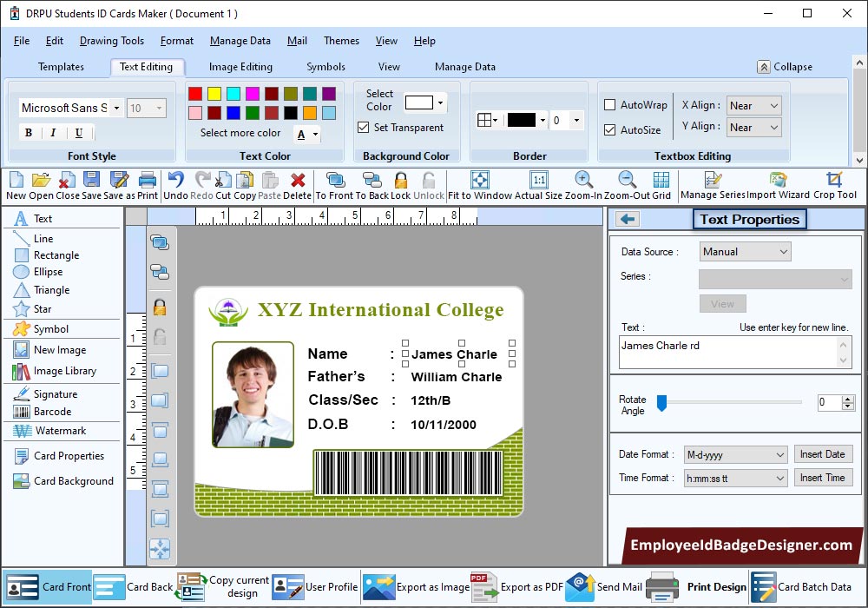868x608 pixels.
Task: Open the Drawing Tools menu
Action: tap(111, 41)
